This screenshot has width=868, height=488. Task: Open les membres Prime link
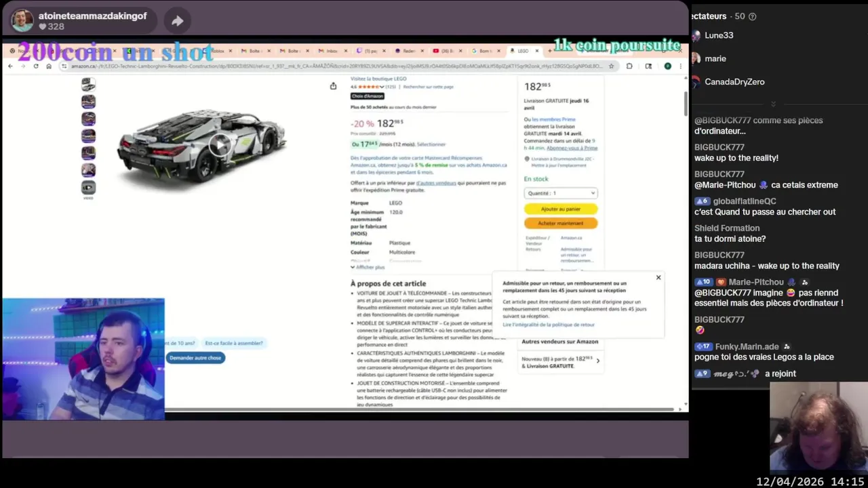[x=553, y=119]
